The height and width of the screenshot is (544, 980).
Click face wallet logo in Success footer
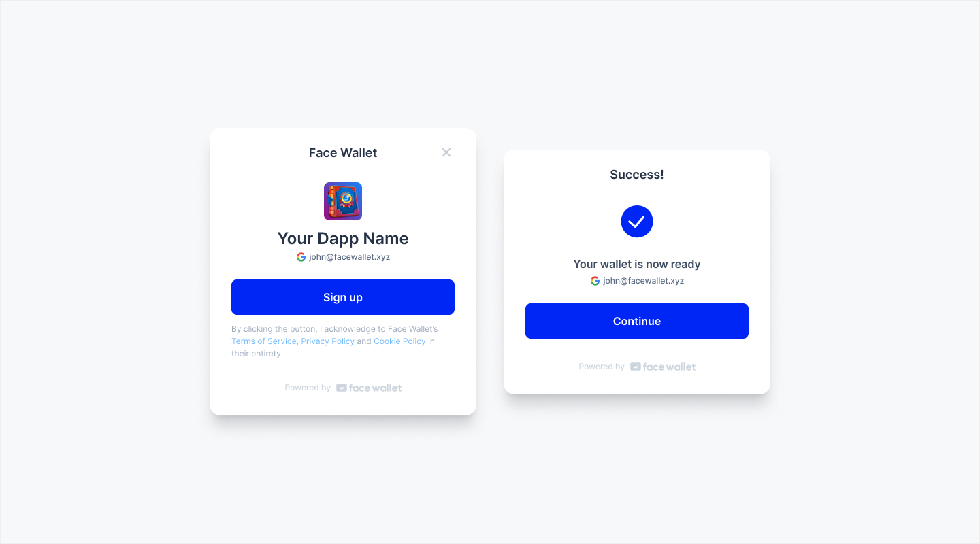coord(663,367)
